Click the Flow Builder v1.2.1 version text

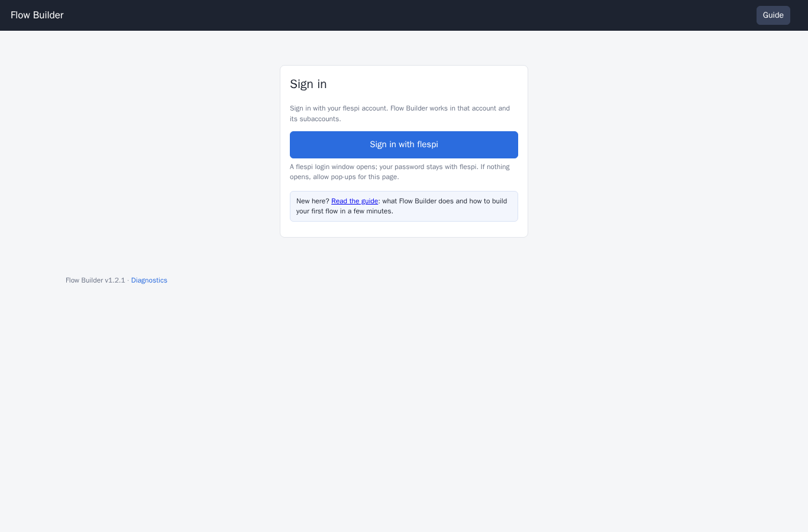(x=95, y=280)
